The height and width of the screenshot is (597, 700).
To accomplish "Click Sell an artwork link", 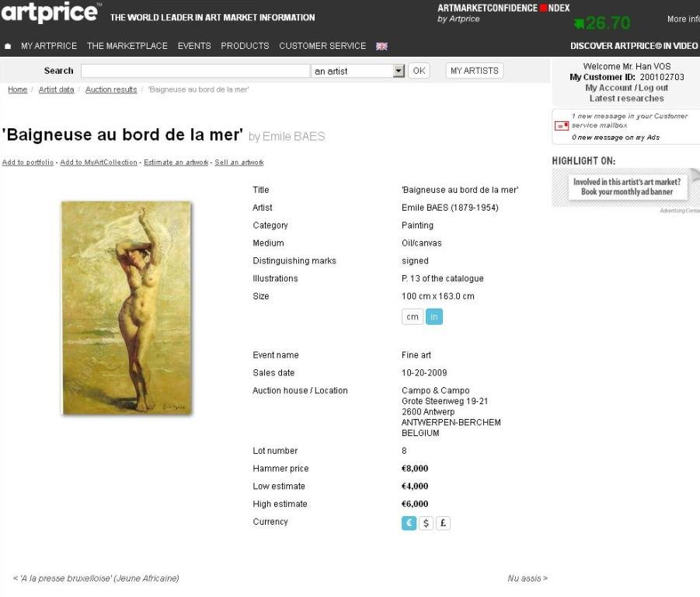I will click(x=239, y=162).
